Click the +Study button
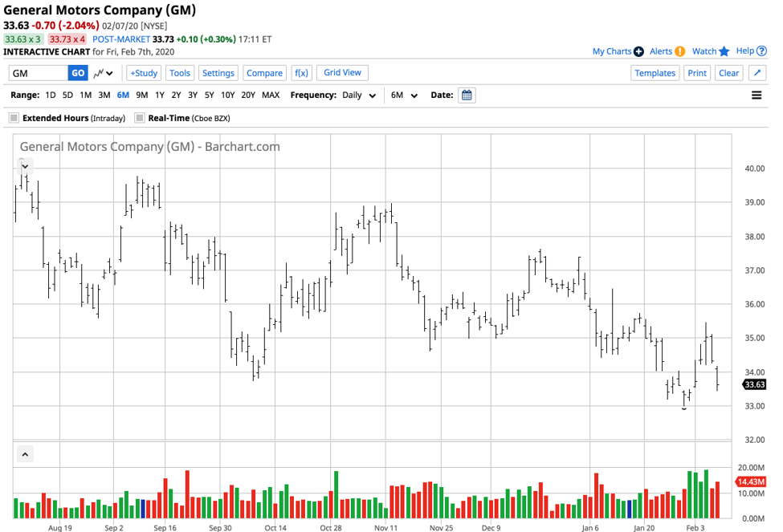 point(144,73)
